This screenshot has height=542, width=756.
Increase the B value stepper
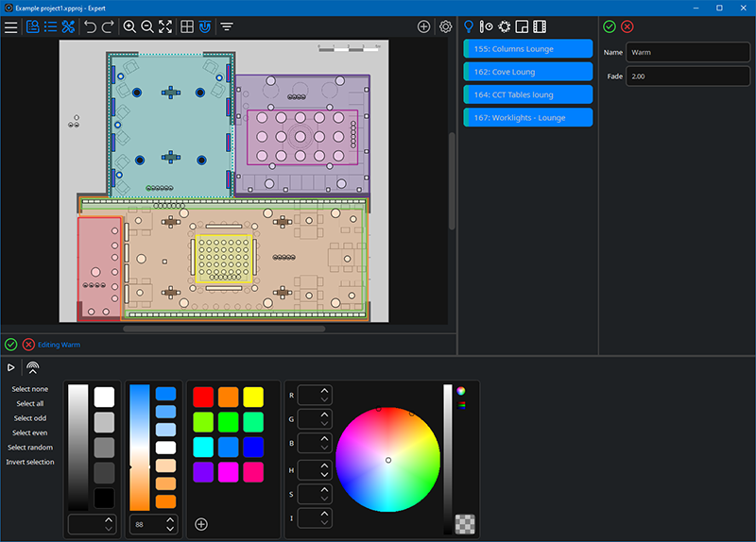click(324, 438)
